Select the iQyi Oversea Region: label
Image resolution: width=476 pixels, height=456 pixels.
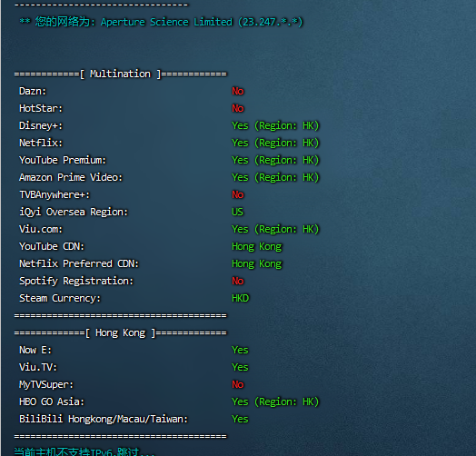74,213
